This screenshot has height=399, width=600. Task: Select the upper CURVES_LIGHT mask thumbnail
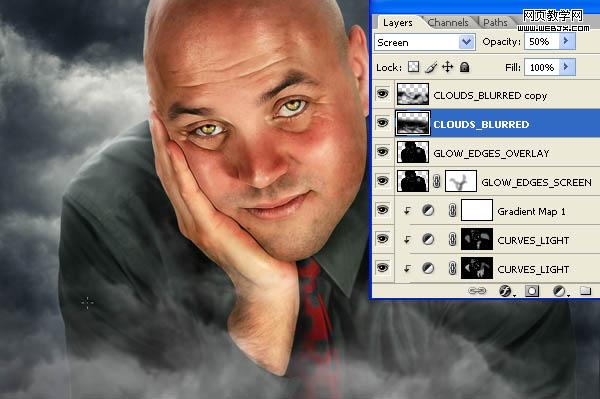[x=477, y=239]
